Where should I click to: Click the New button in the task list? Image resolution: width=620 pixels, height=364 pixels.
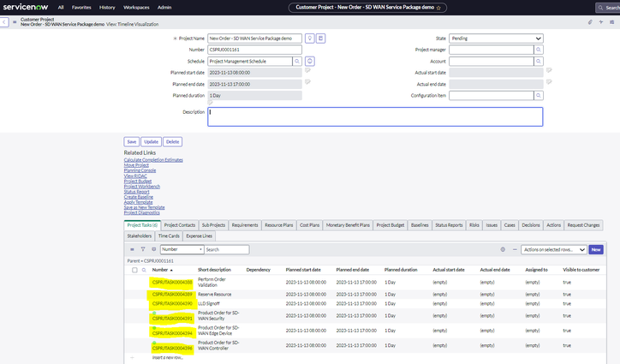click(x=596, y=249)
